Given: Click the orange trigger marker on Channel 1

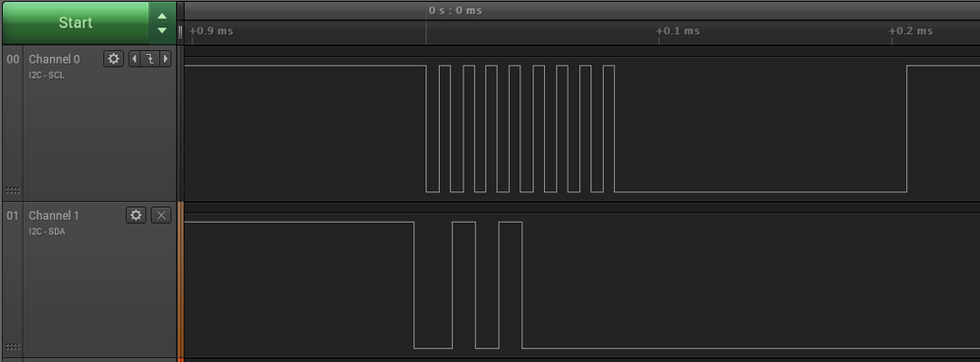Looking at the screenshot, I should coord(181,281).
